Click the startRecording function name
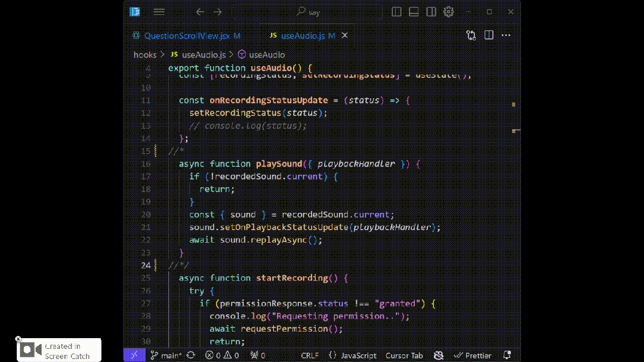Viewport: 644px width, 362px height. 292,278
